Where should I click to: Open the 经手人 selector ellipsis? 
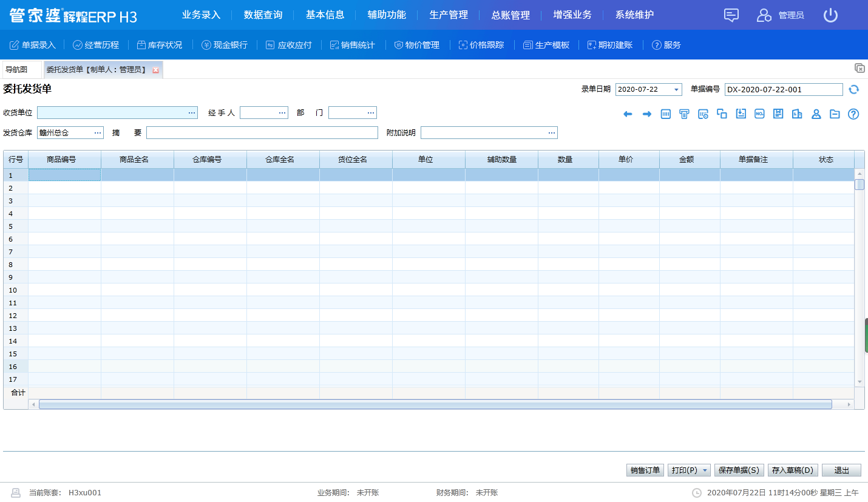click(x=282, y=113)
